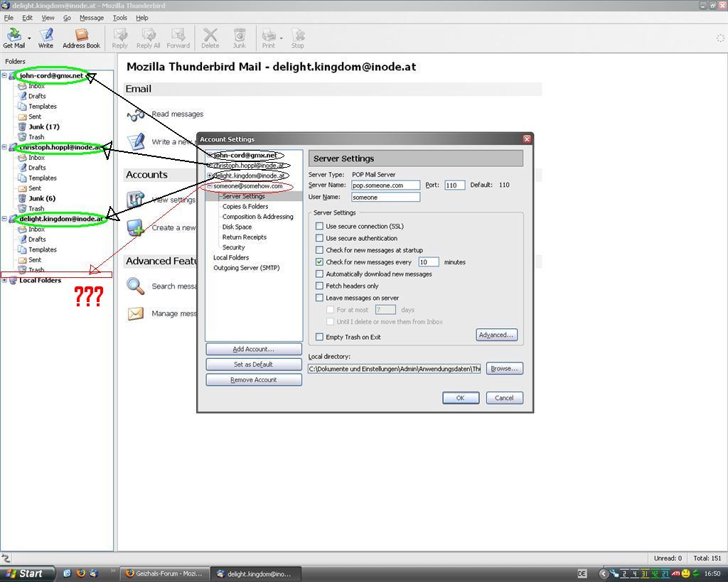Click the Remove Account button
Image resolution: width=728 pixels, height=582 pixels.
254,379
